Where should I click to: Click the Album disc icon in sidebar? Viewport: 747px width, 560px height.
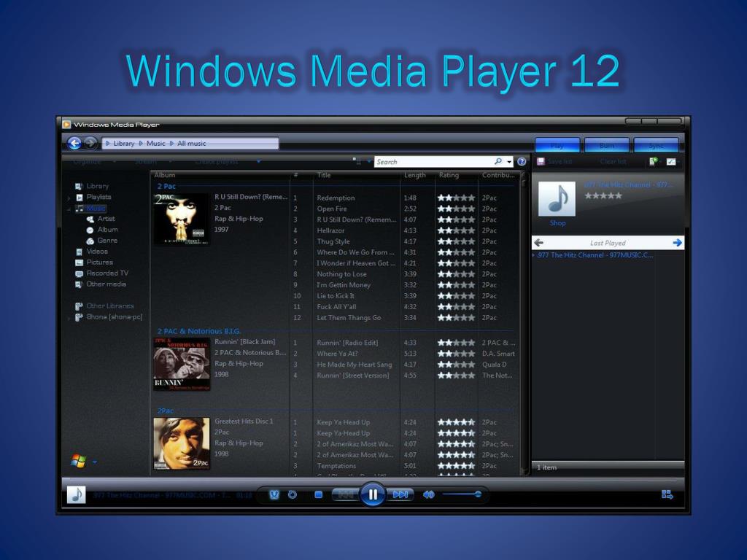[90, 230]
